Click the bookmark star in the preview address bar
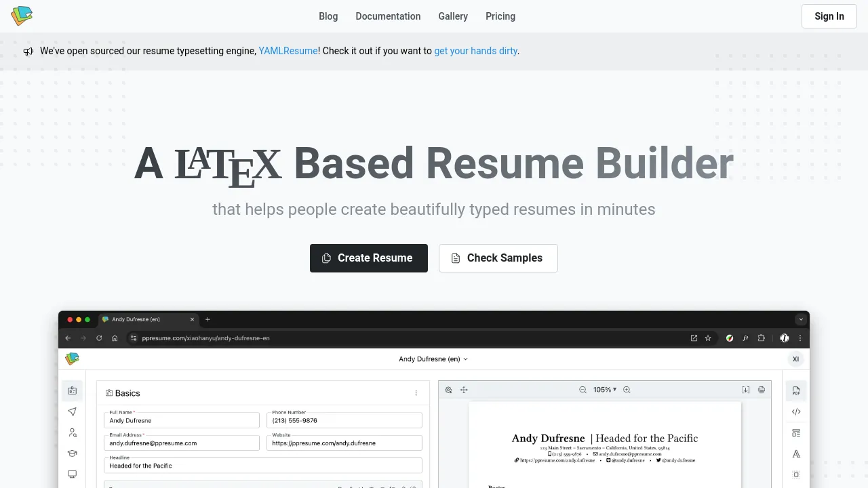The width and height of the screenshot is (868, 488). click(708, 338)
